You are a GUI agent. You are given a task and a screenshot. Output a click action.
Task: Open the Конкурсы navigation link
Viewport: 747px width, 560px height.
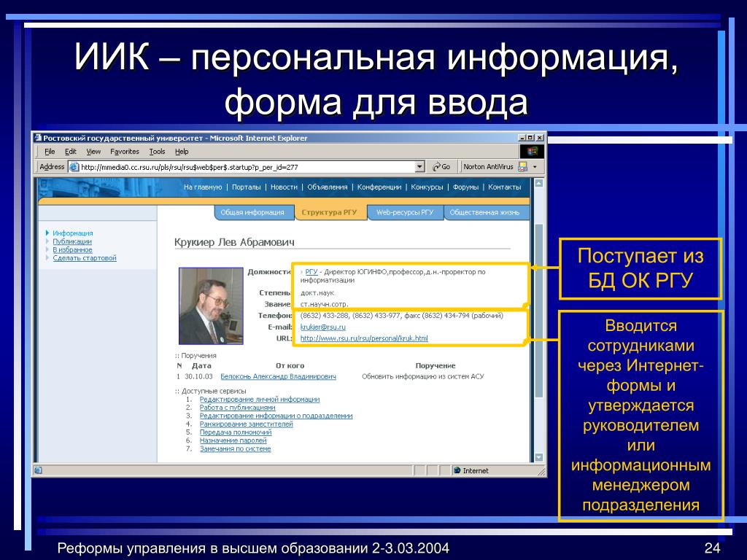point(427,187)
